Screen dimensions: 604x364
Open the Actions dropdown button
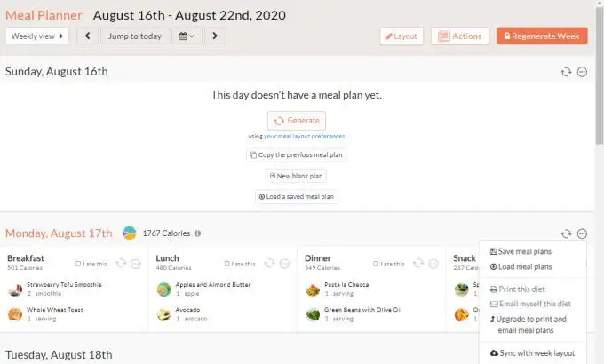460,36
